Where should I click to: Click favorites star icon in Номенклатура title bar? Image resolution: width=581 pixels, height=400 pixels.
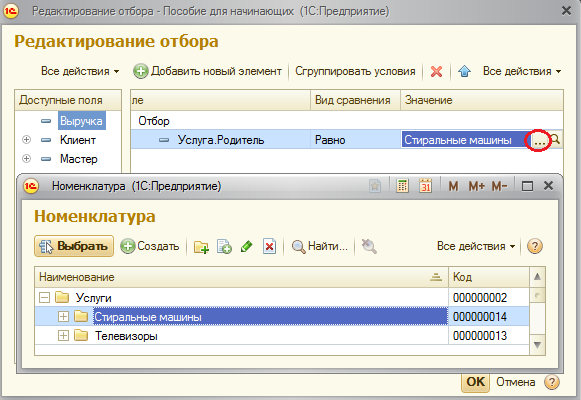click(x=375, y=186)
